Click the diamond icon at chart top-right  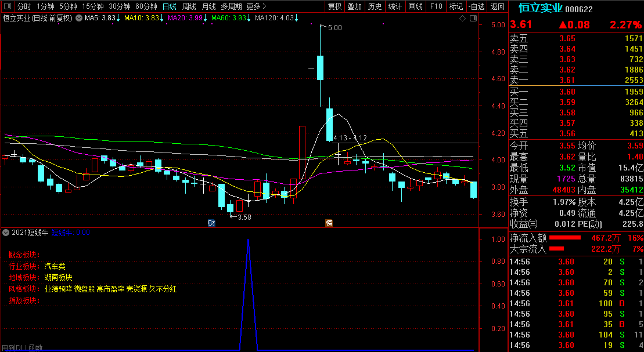click(x=462, y=19)
